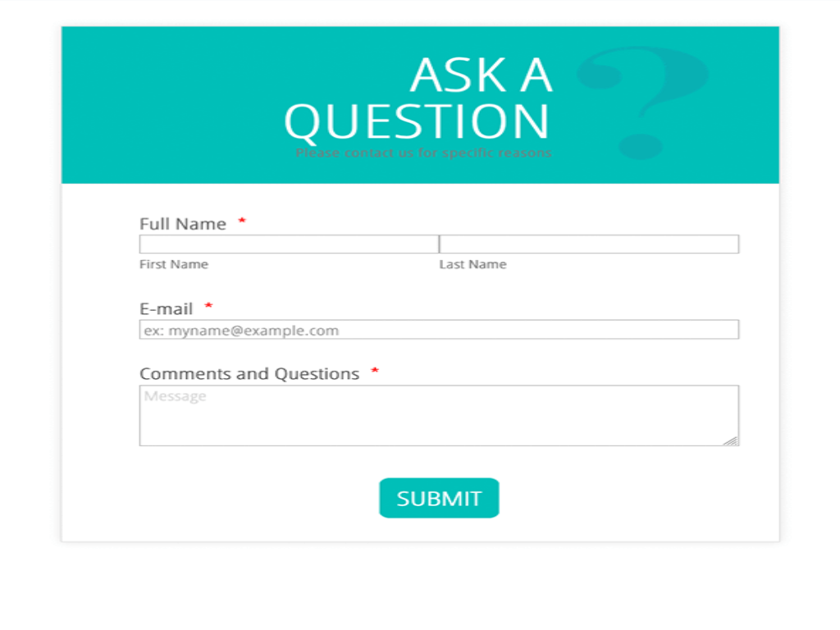Viewport: 840px width, 630px height.
Task: Click the "Last Name" sublabel text
Action: pyautogui.click(x=472, y=264)
